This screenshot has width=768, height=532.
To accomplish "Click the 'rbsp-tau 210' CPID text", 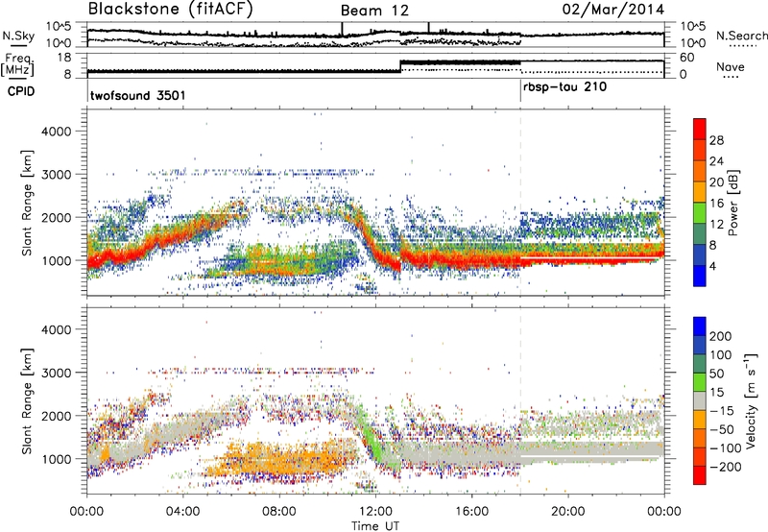I will click(x=564, y=87).
